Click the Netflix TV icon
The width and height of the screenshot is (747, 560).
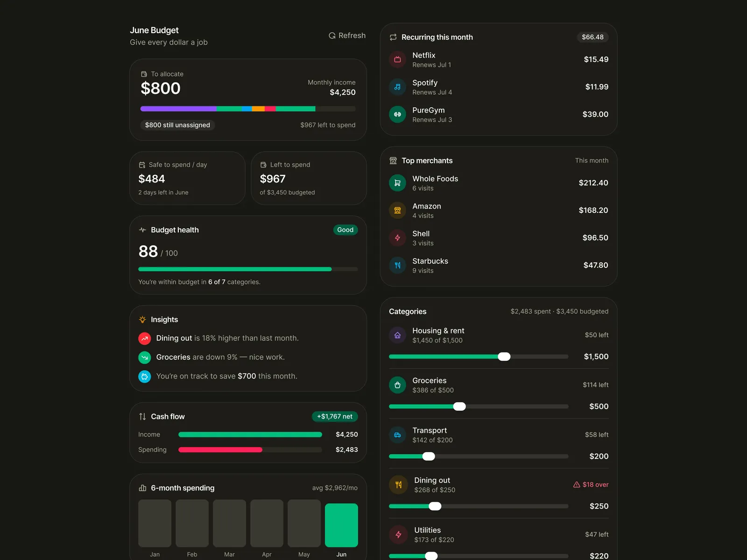[397, 59]
